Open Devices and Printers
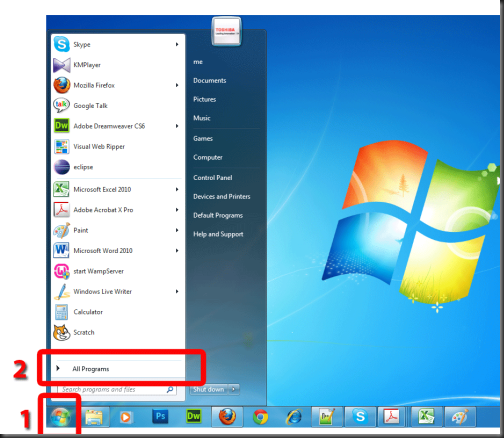 pos(222,197)
